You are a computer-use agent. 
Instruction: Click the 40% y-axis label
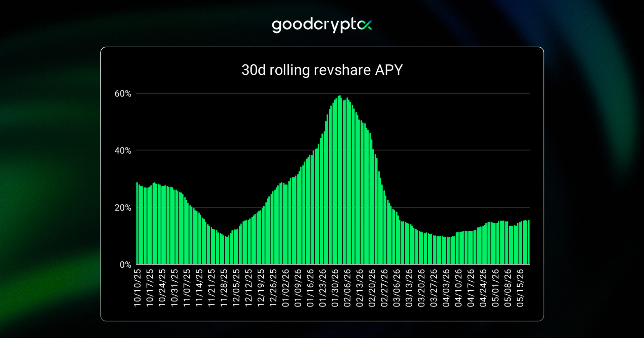pos(123,151)
